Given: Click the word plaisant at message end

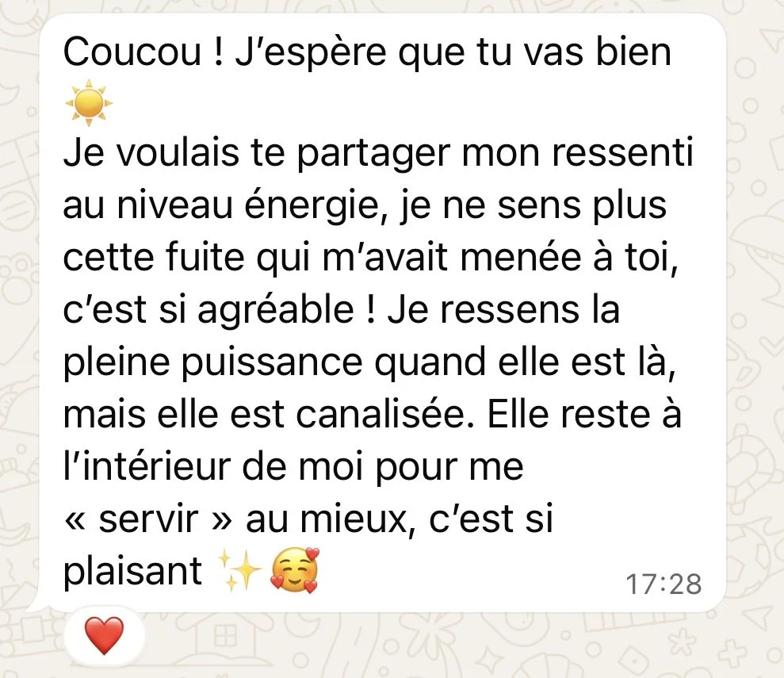Looking at the screenshot, I should pyautogui.click(x=132, y=572).
